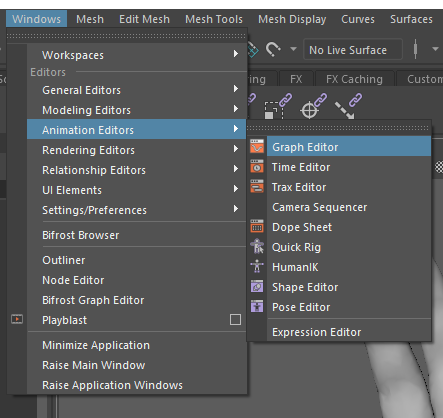Click the Dope Sheet icon
This screenshot has height=418, width=443.
(257, 226)
